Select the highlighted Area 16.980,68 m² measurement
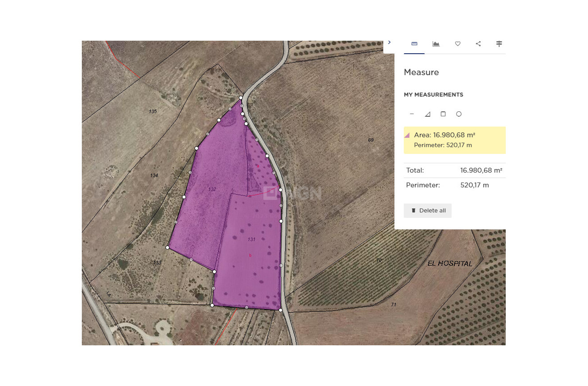The height and width of the screenshot is (386, 588). click(455, 140)
